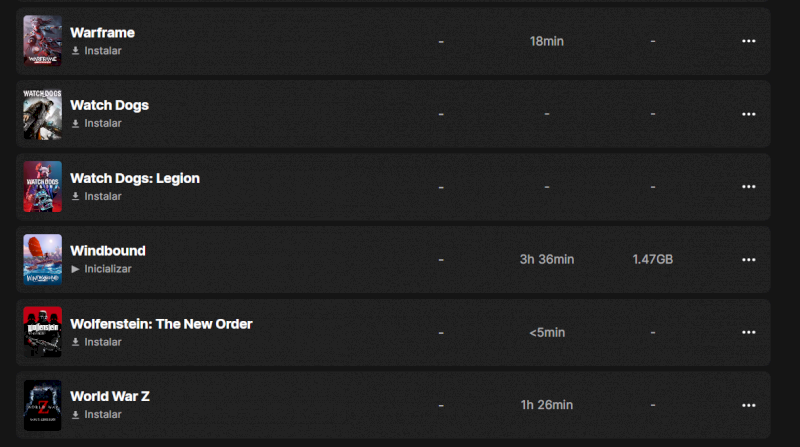This screenshot has width=800, height=447.
Task: Click the Windbound play launch icon
Action: tap(76, 269)
